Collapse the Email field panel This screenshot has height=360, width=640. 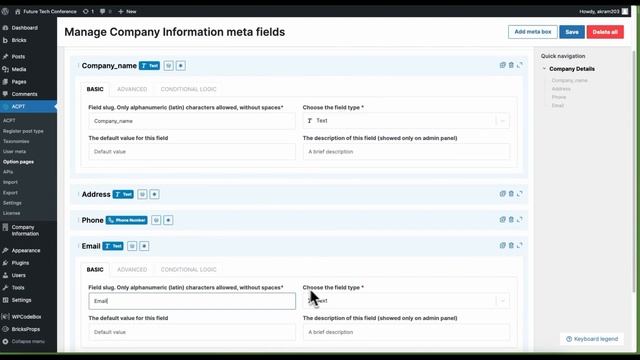(x=520, y=245)
